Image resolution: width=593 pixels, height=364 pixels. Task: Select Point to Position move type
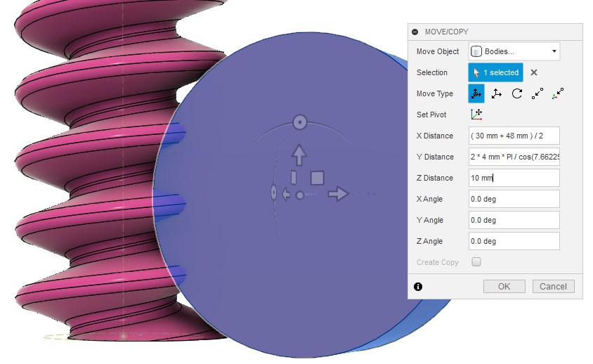[559, 93]
